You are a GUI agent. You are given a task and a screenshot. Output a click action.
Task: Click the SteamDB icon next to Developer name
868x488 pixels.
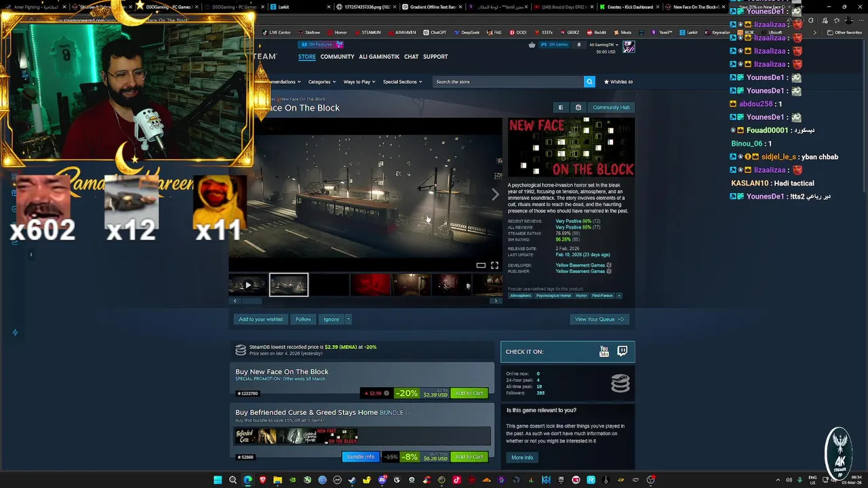609,265
